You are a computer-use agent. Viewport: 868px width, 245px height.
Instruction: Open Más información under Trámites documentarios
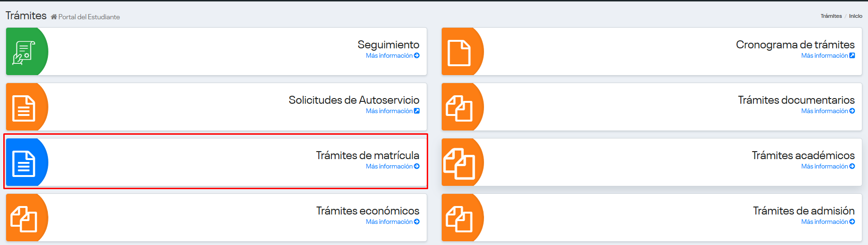(x=828, y=111)
